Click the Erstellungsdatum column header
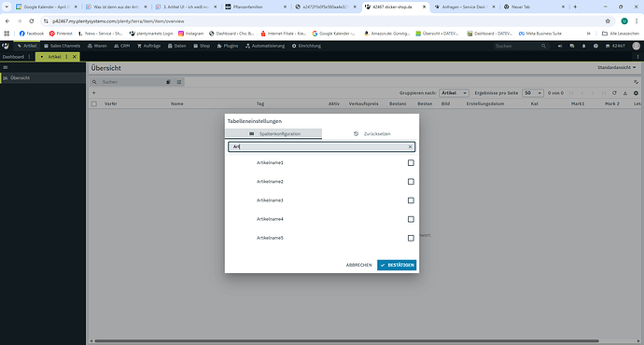This screenshot has height=345, width=644. click(x=485, y=103)
